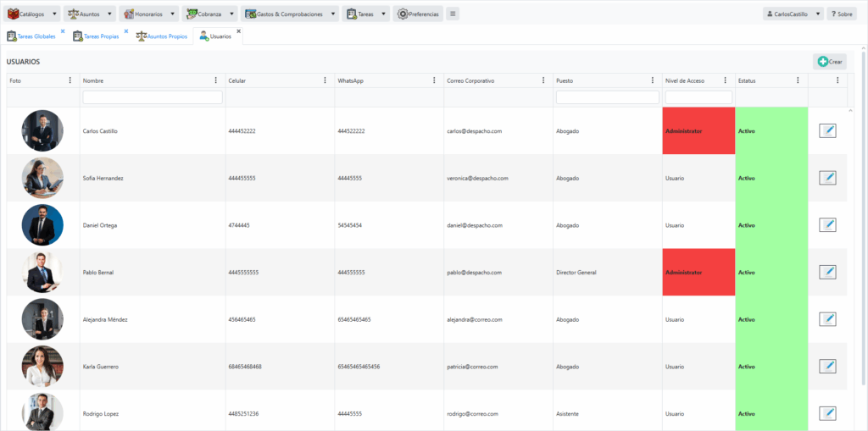Expand the Gastos & Comprobaciones dropdown
Image resolution: width=868 pixels, height=431 pixels.
(x=332, y=14)
